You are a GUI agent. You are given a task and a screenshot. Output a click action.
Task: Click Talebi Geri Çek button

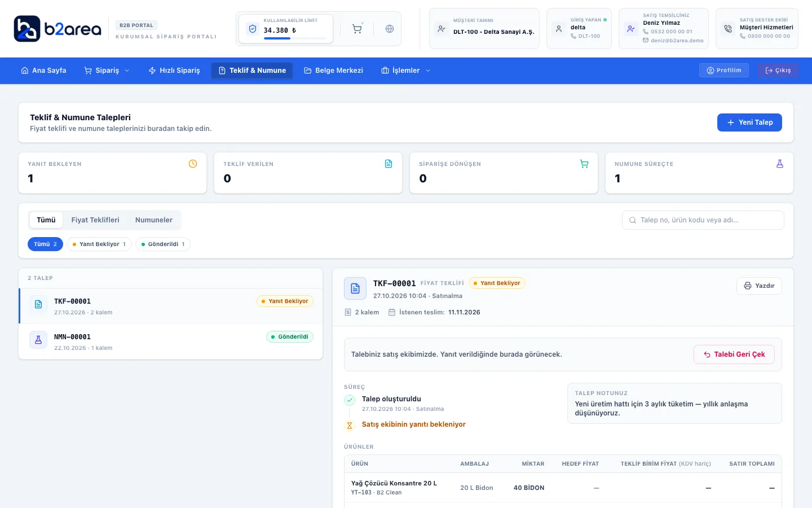pos(734,354)
